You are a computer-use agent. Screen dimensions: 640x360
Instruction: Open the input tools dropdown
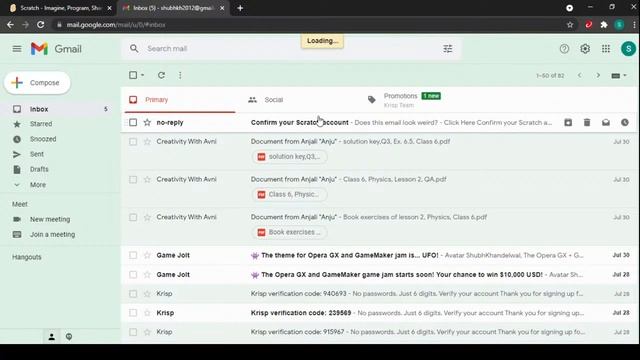pos(619,76)
